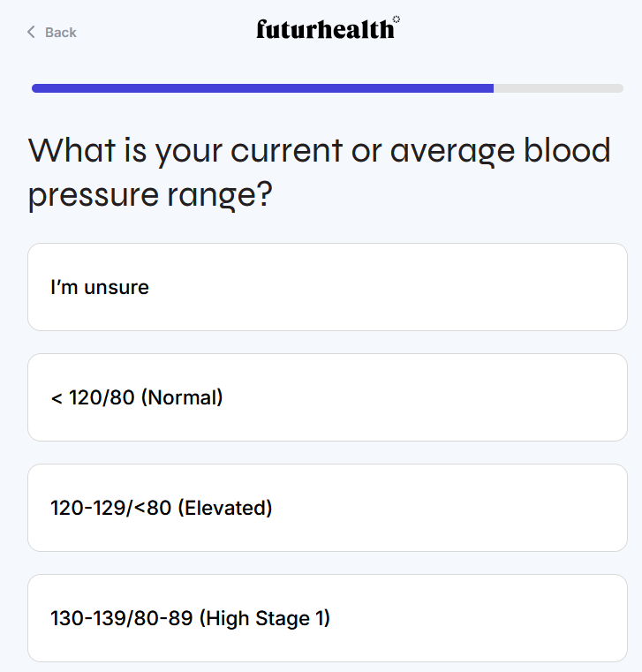Click the blood pressure question heading
642x672 pixels.
pos(319,172)
